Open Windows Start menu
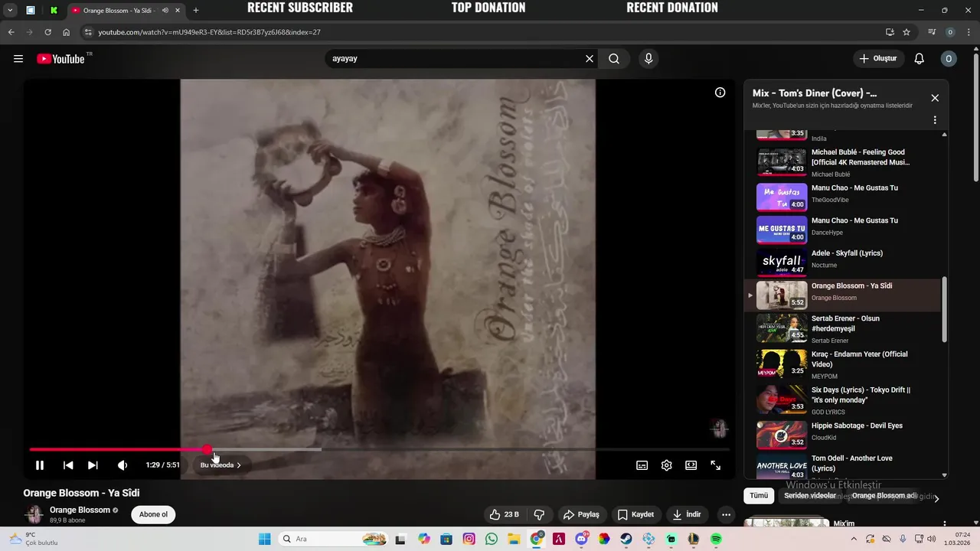Viewport: 980px width, 551px height. [x=264, y=539]
